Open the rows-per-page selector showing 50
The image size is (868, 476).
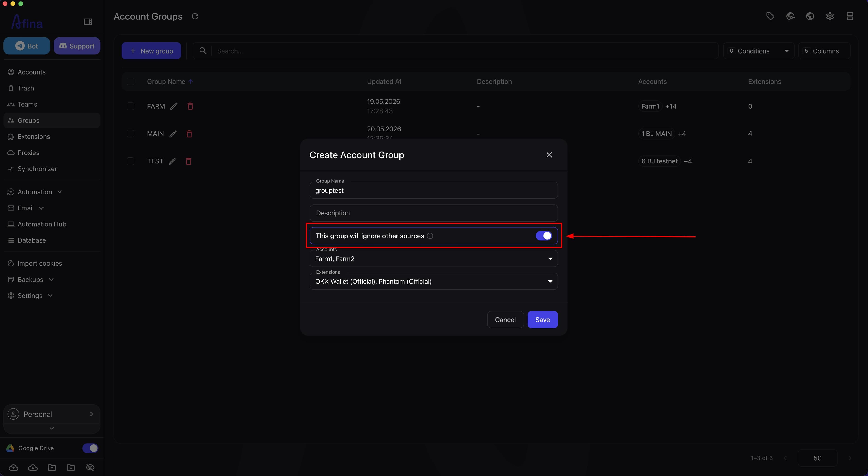(817, 458)
